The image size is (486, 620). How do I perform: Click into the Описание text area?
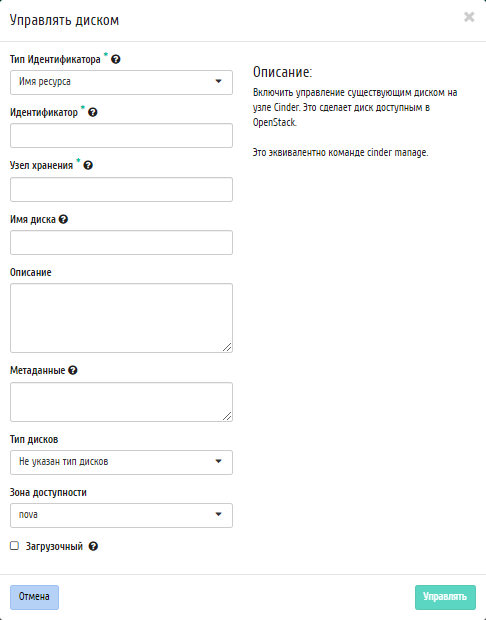click(121, 318)
